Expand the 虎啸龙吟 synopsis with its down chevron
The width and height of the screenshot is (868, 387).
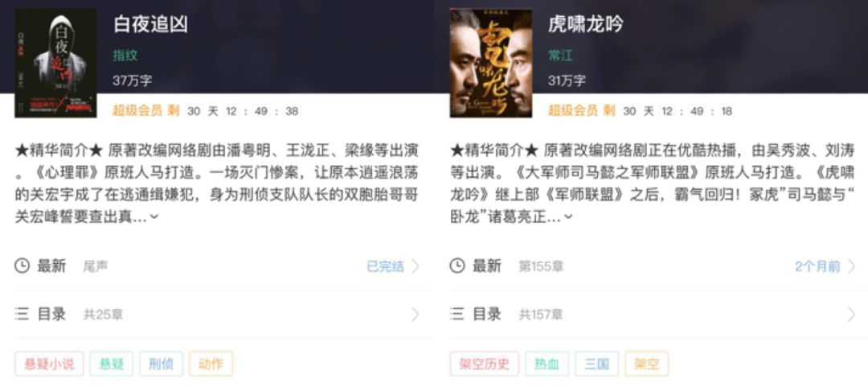[568, 216]
